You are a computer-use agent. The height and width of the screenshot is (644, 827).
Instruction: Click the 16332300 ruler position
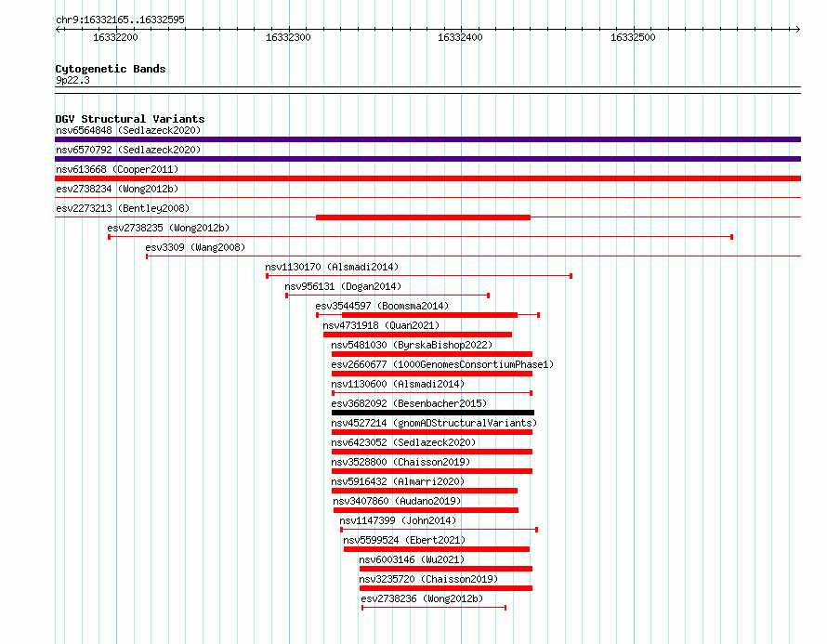pos(288,37)
